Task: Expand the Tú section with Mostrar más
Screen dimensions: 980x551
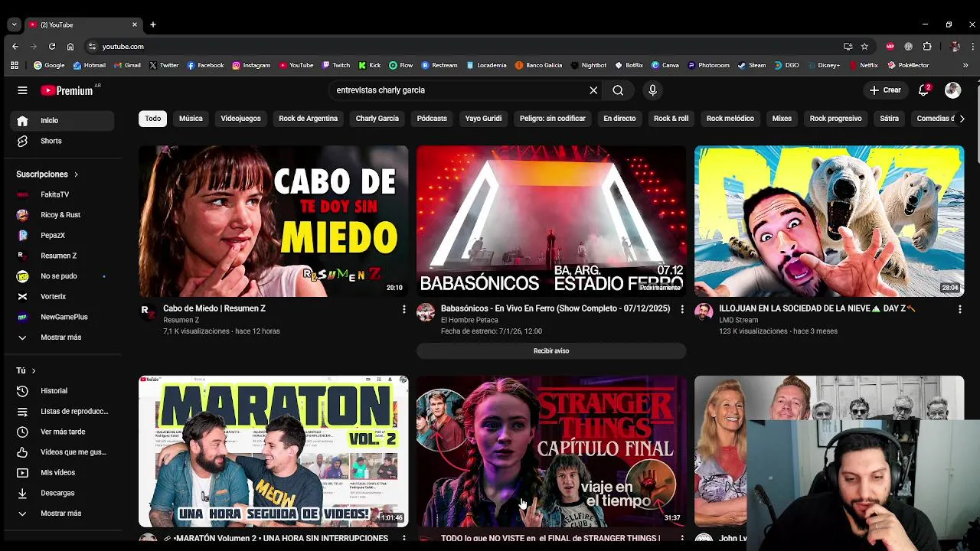Action: pos(62,514)
